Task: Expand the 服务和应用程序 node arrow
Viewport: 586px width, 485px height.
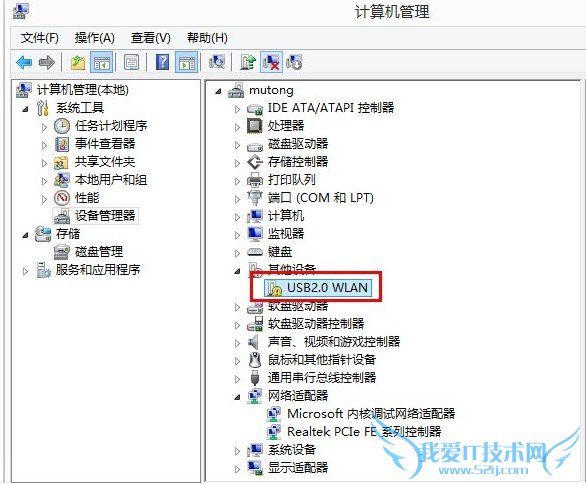Action: [x=25, y=271]
